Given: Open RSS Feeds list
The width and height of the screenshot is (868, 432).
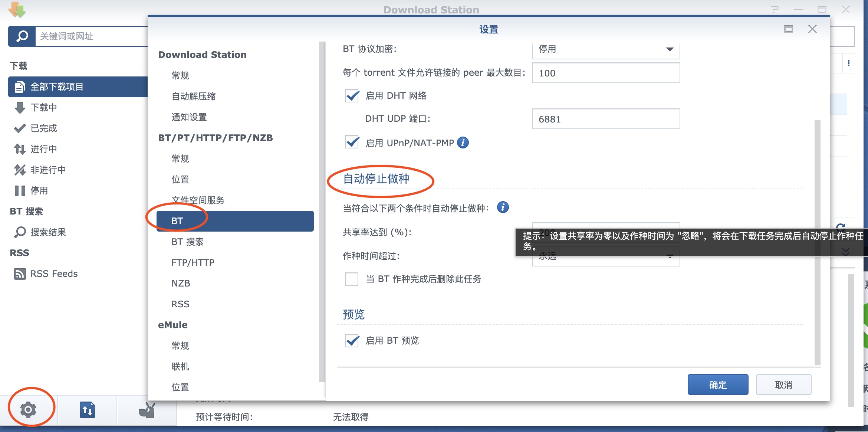Looking at the screenshot, I should click(78, 274).
